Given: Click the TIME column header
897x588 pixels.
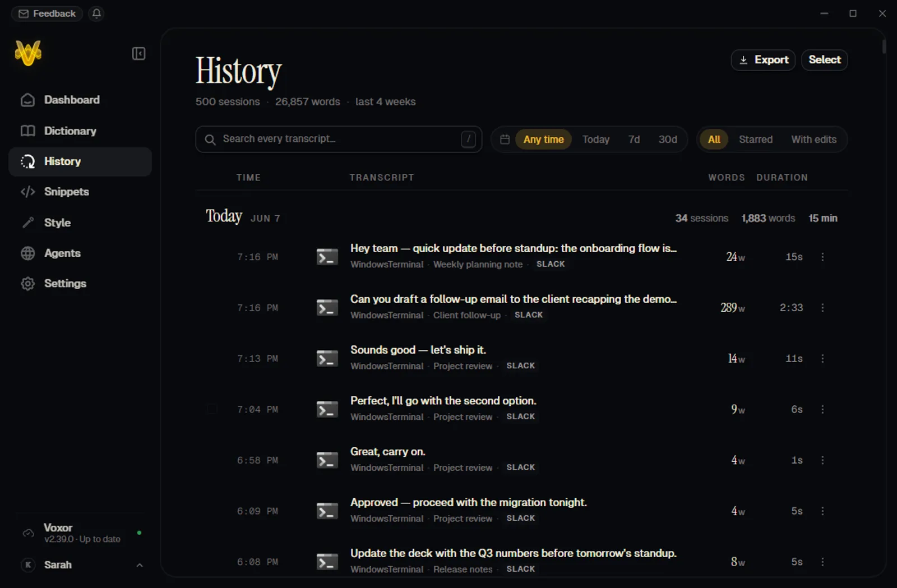Looking at the screenshot, I should [x=248, y=178].
